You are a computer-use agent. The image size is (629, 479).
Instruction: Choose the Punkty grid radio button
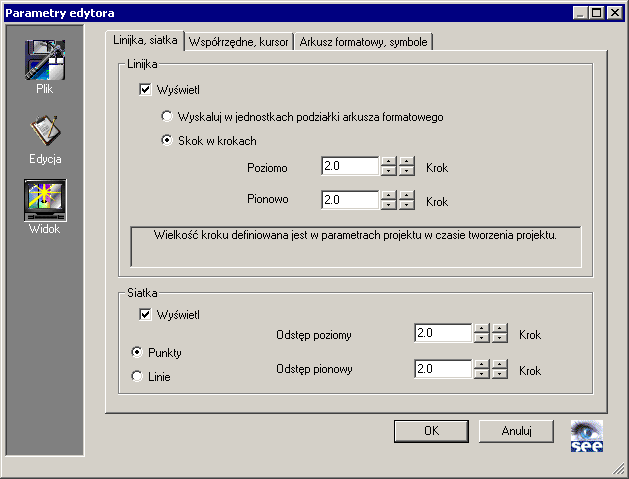tap(137, 352)
